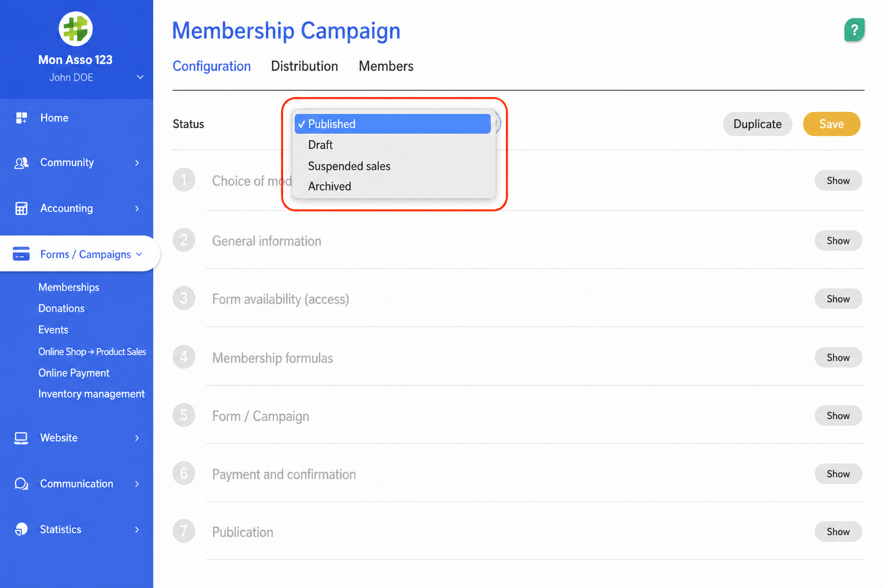Click the green help question mark icon
The image size is (882, 588).
[x=854, y=30]
